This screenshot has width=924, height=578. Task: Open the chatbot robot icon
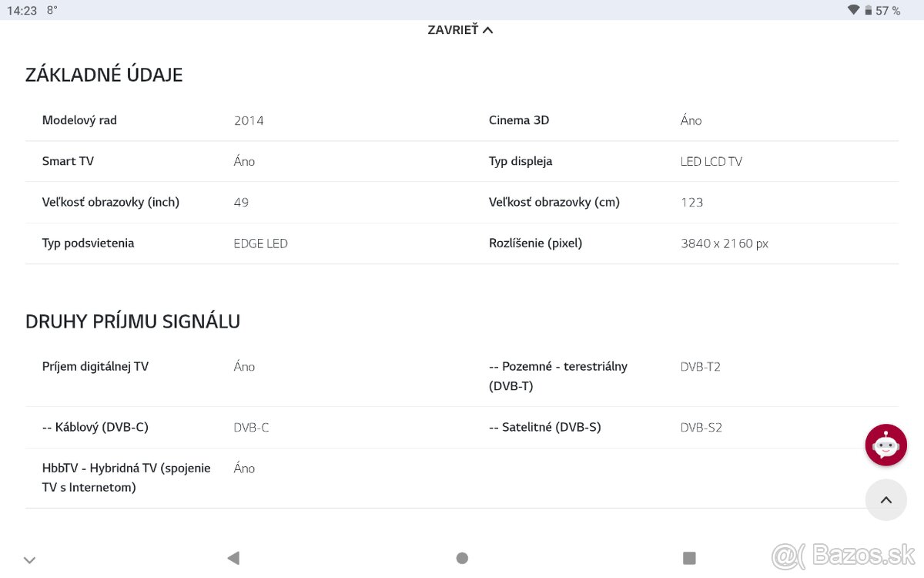pyautogui.click(x=885, y=445)
